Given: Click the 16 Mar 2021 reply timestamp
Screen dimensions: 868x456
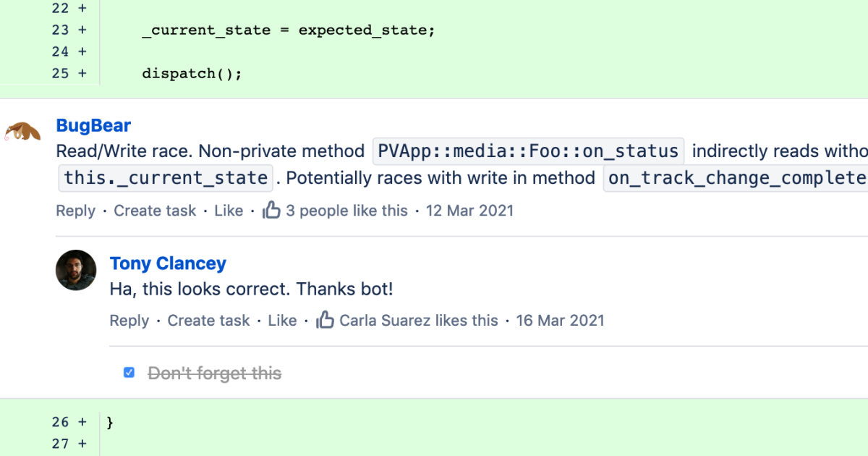Looking at the screenshot, I should 560,320.
